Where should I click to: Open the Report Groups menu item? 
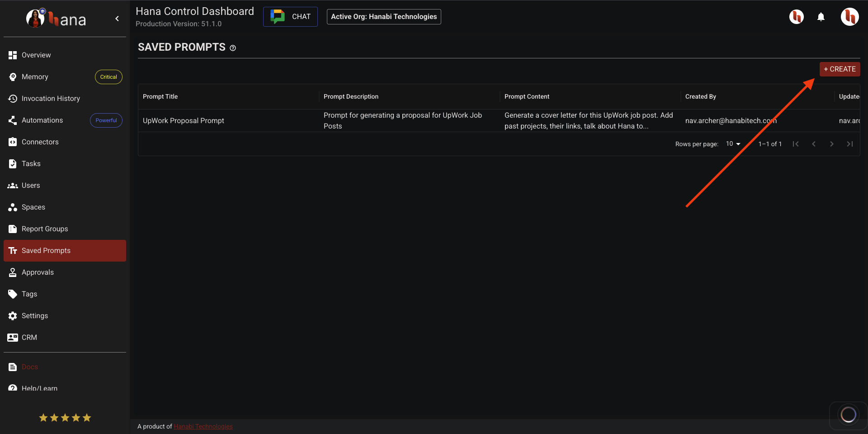tap(65, 229)
